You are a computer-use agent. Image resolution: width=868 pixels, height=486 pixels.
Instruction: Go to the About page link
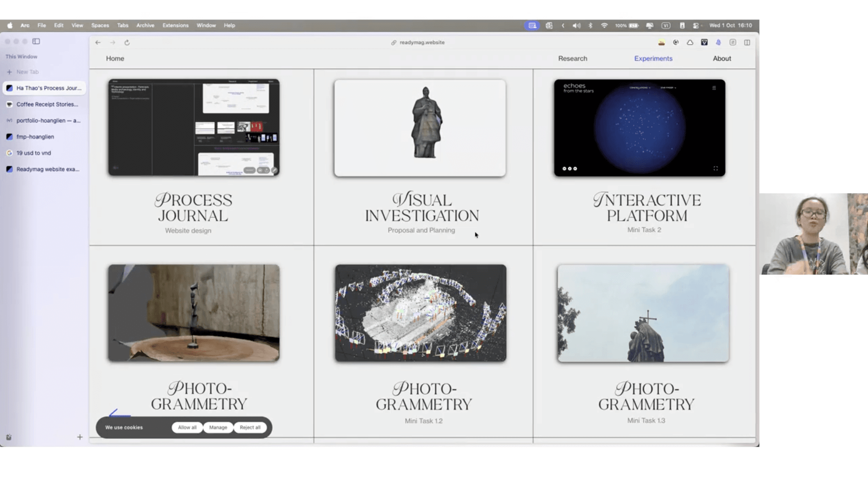[722, 58]
